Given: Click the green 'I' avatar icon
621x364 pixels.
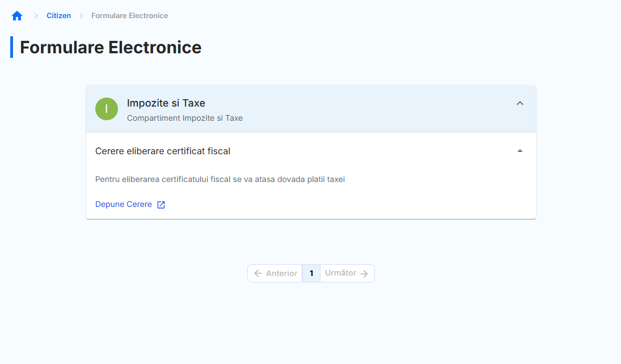Looking at the screenshot, I should tap(107, 109).
